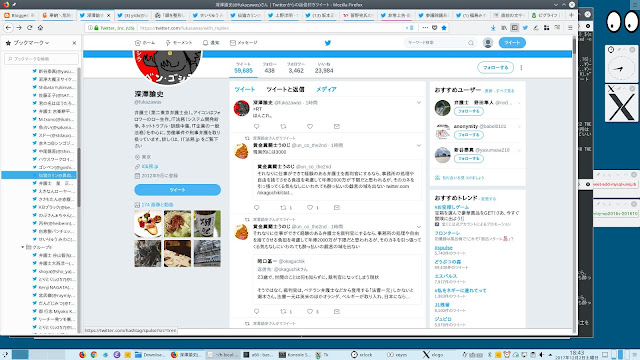Screen dimensions: 640x360
Task: Go forward with the forward arrow
Action: (19, 28)
